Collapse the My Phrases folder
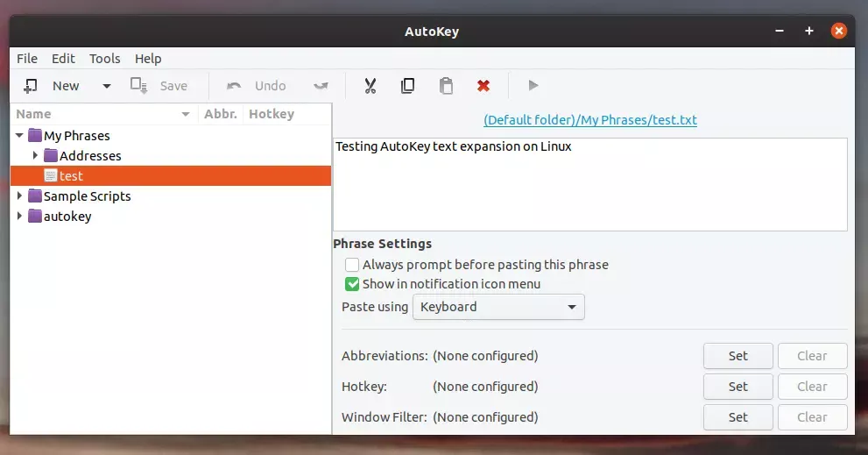Viewport: 868px width, 455px height. [x=19, y=135]
